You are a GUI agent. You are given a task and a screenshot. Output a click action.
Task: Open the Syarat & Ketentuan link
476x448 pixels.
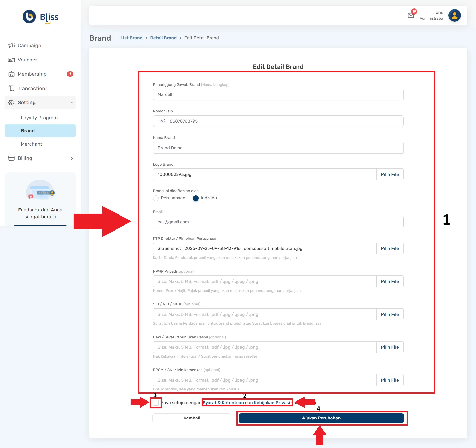(x=223, y=403)
